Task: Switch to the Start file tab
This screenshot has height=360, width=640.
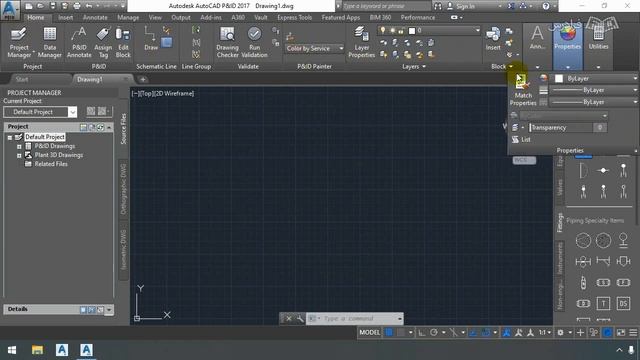Action: 22,80
